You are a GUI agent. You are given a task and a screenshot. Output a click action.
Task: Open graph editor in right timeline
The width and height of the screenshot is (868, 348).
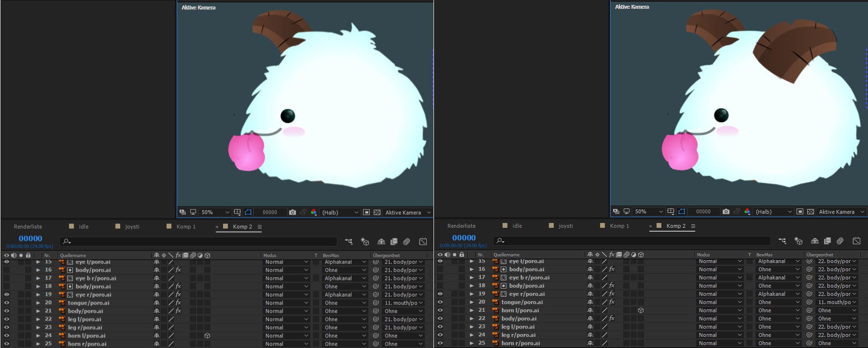[856, 241]
